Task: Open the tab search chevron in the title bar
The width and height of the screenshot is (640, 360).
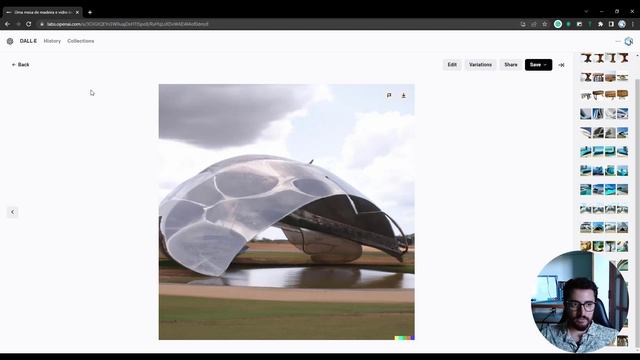Action: tap(586, 11)
